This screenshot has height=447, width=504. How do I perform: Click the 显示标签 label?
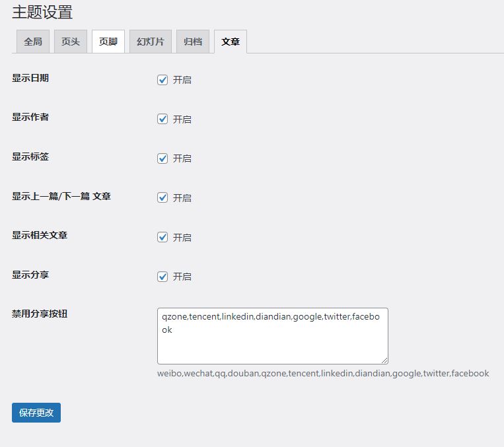tap(30, 156)
